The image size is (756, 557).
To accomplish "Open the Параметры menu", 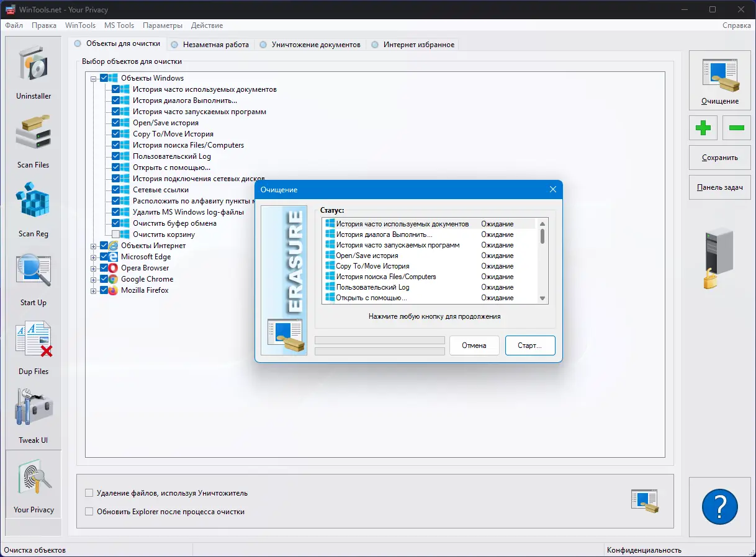I will 163,25.
